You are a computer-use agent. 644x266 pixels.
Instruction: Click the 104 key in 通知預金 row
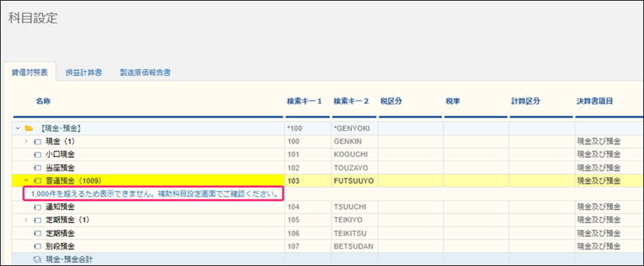coord(293,207)
